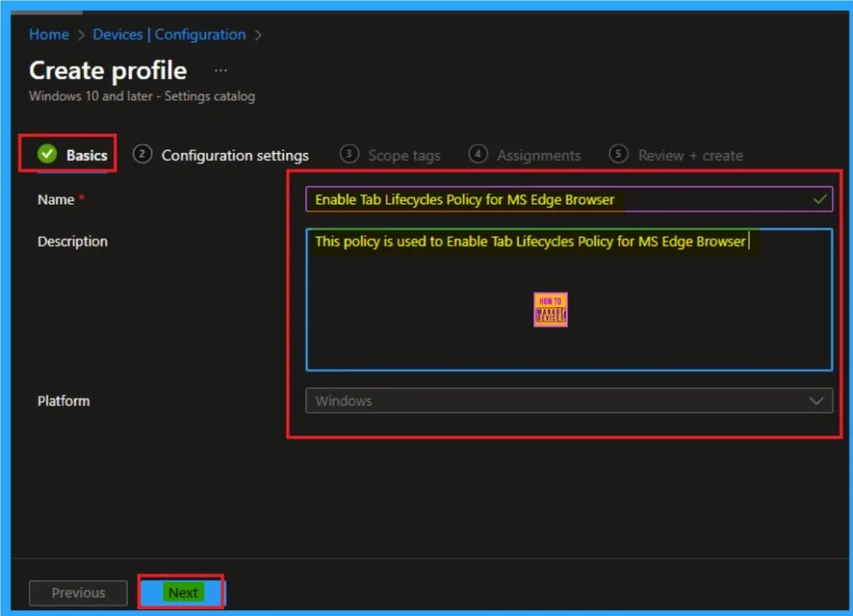Click the validation checkmark in Name field
Viewport: 853px width, 616px height.
[x=820, y=200]
